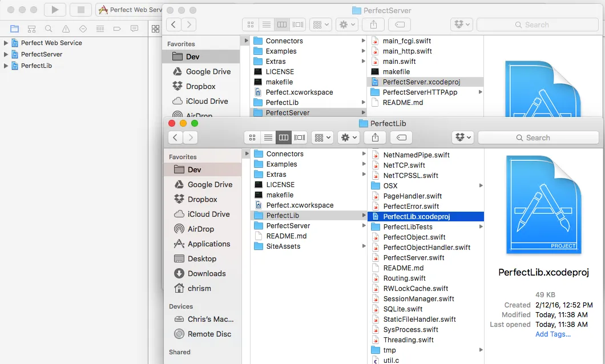Switch PerfectLib window to icon view

252,137
